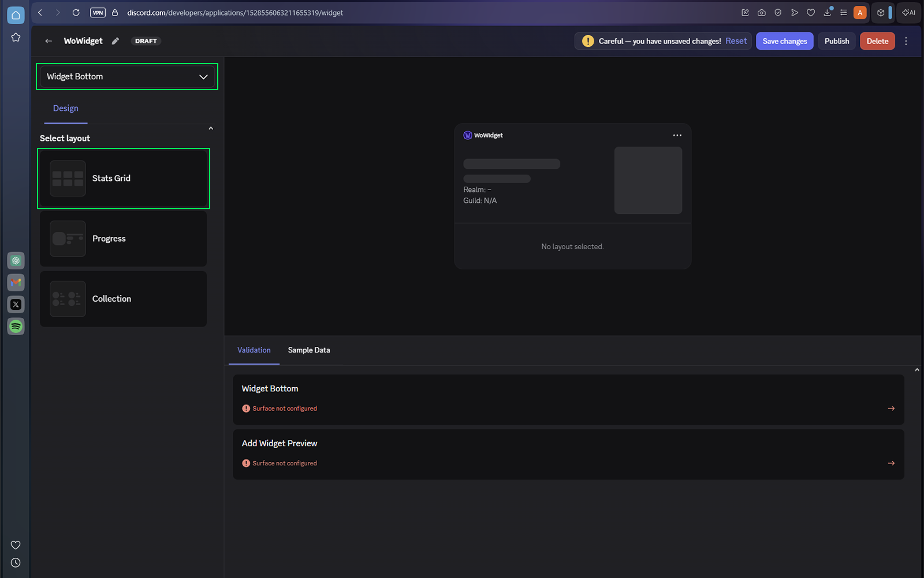Edit widget name with pencil icon

click(115, 41)
